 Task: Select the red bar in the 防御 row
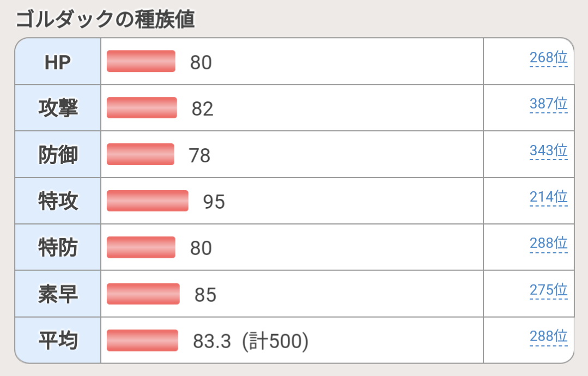pyautogui.click(x=140, y=154)
